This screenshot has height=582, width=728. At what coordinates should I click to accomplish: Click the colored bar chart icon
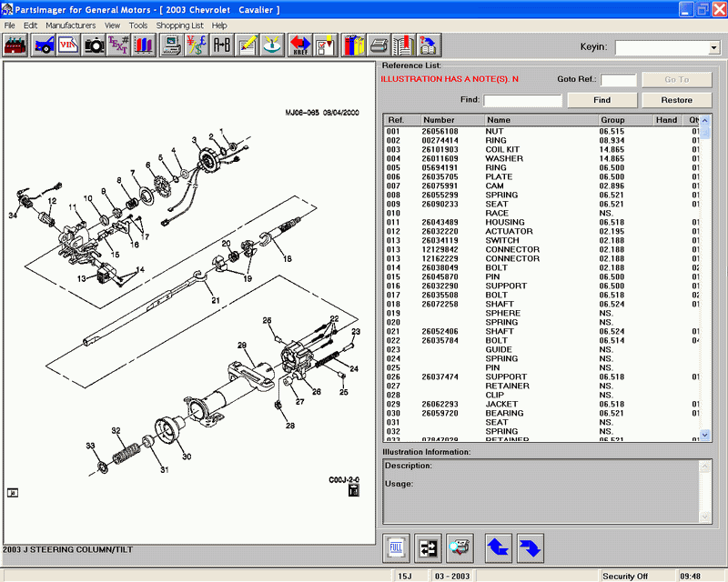[144, 45]
